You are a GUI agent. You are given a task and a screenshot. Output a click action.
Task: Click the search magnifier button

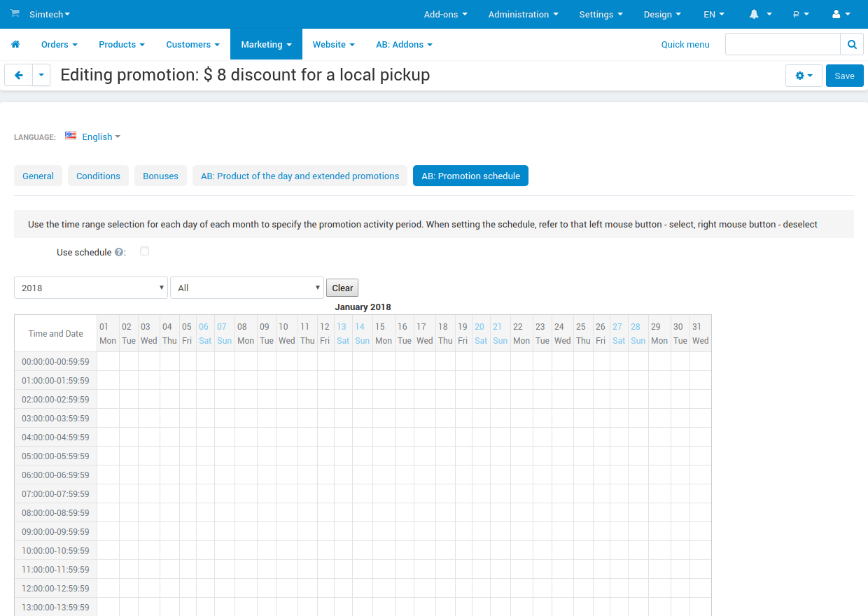(851, 44)
